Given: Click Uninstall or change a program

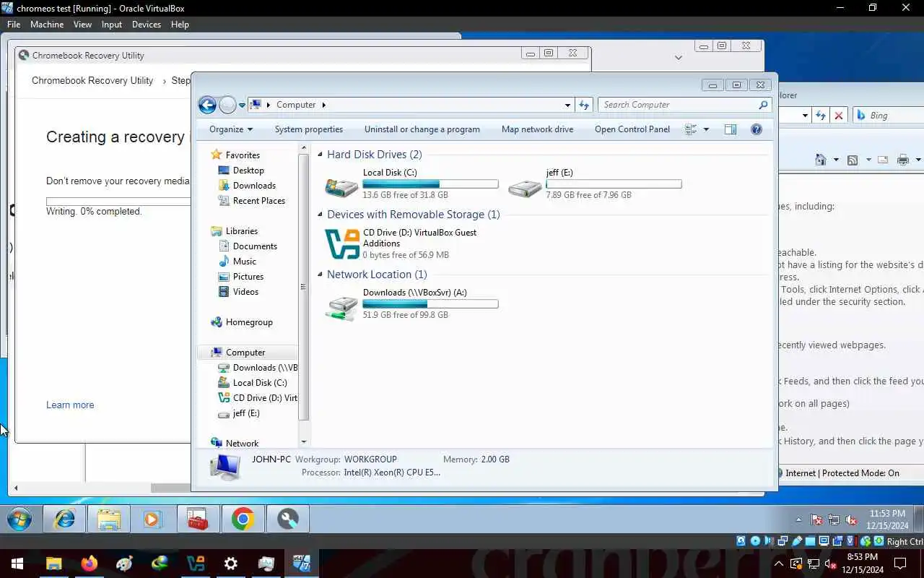Looking at the screenshot, I should click(422, 129).
